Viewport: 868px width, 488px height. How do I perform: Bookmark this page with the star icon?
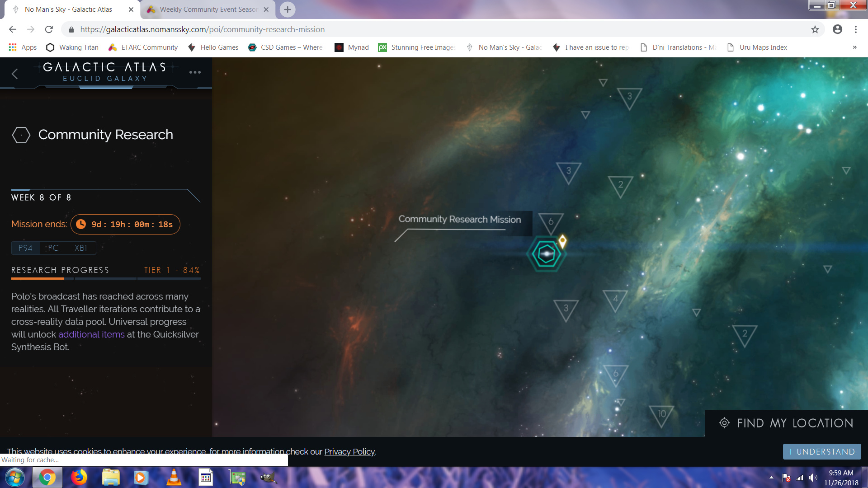click(x=815, y=29)
